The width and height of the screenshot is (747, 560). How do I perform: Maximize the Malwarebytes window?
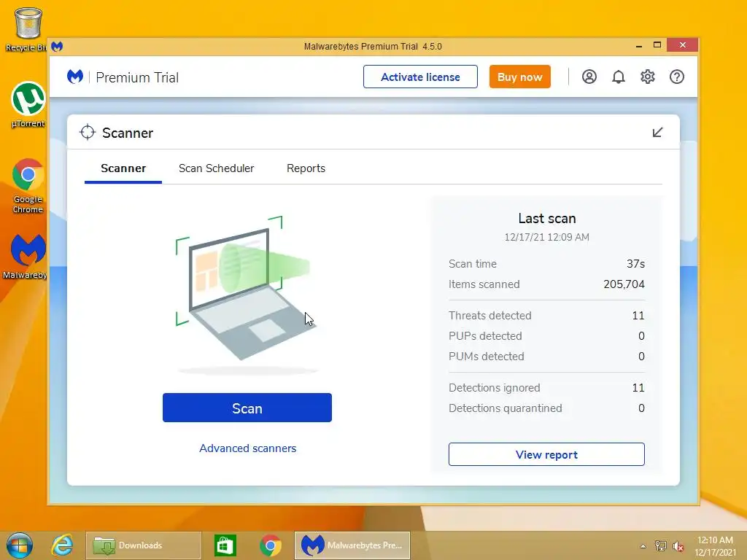point(657,45)
